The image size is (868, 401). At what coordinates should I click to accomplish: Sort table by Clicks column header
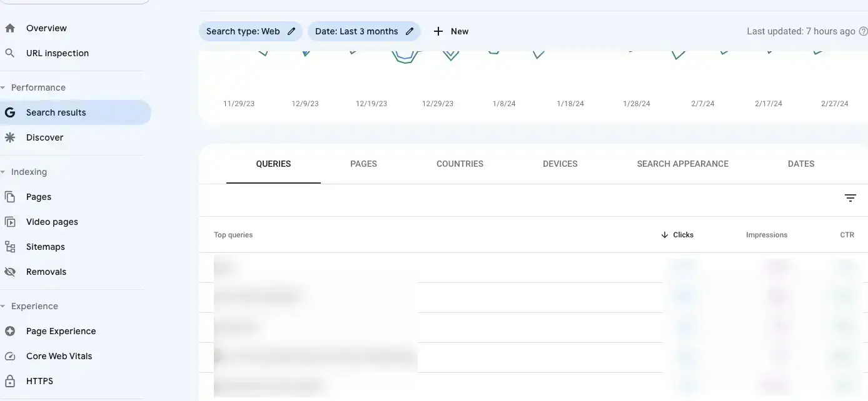(x=683, y=235)
